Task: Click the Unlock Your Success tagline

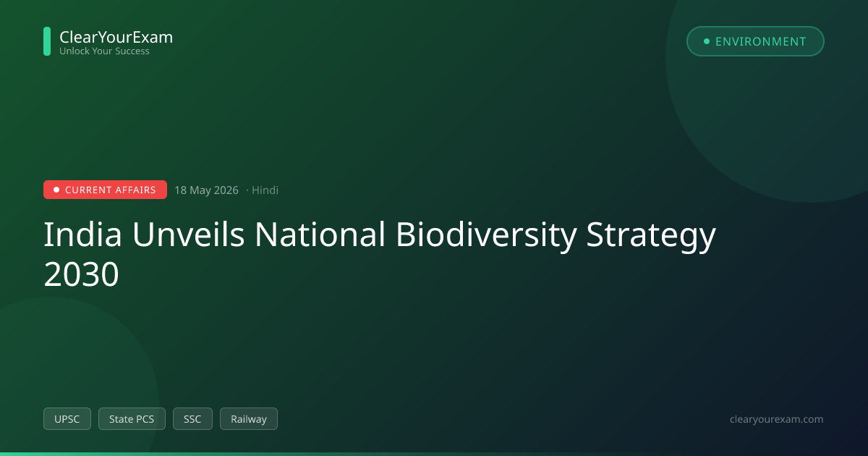Action: point(104,51)
